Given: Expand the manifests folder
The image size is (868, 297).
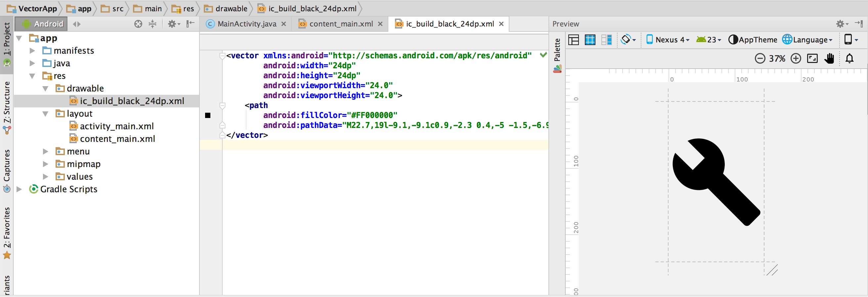Looking at the screenshot, I should 32,51.
